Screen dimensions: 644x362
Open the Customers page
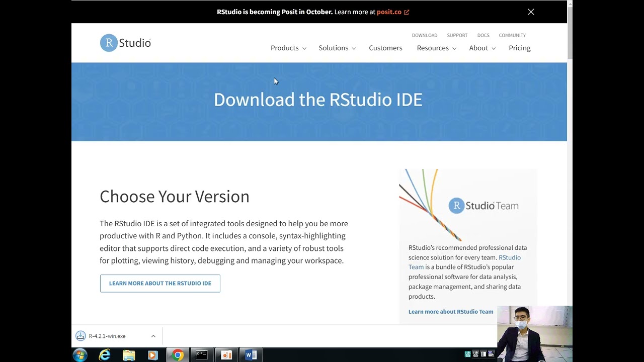[385, 48]
